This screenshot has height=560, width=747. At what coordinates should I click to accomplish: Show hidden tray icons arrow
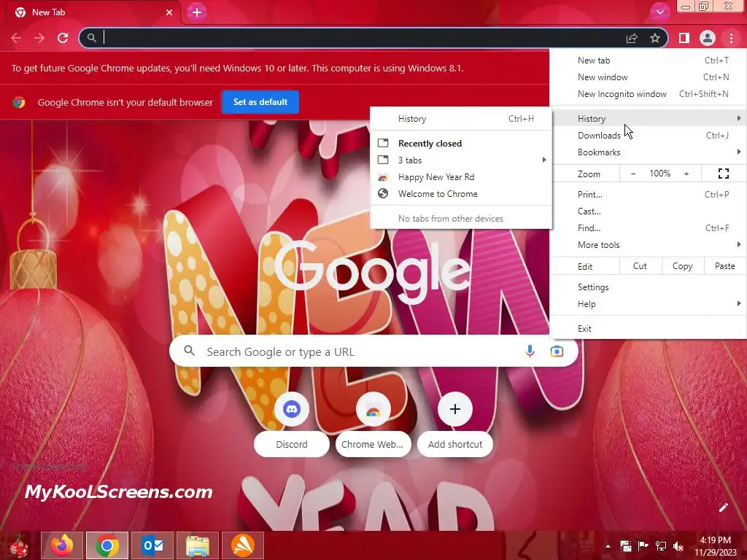(x=608, y=546)
